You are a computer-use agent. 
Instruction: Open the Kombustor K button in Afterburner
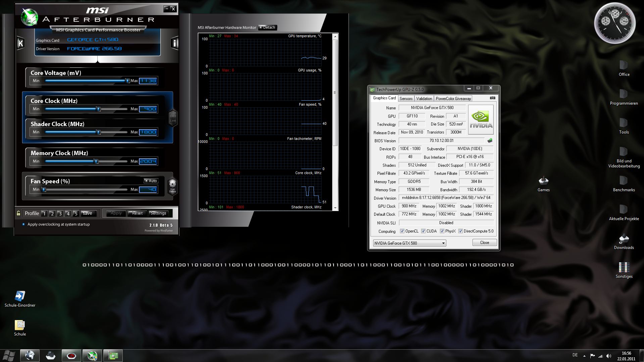pos(20,43)
